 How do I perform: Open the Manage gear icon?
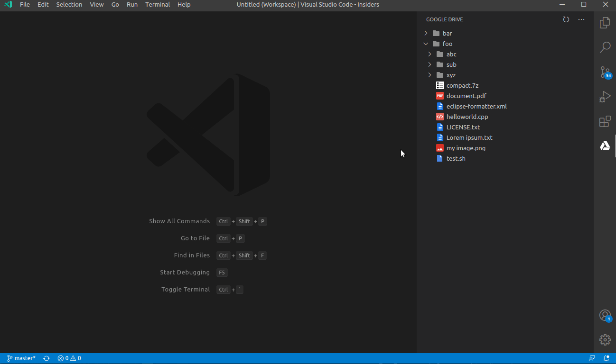[x=605, y=339]
